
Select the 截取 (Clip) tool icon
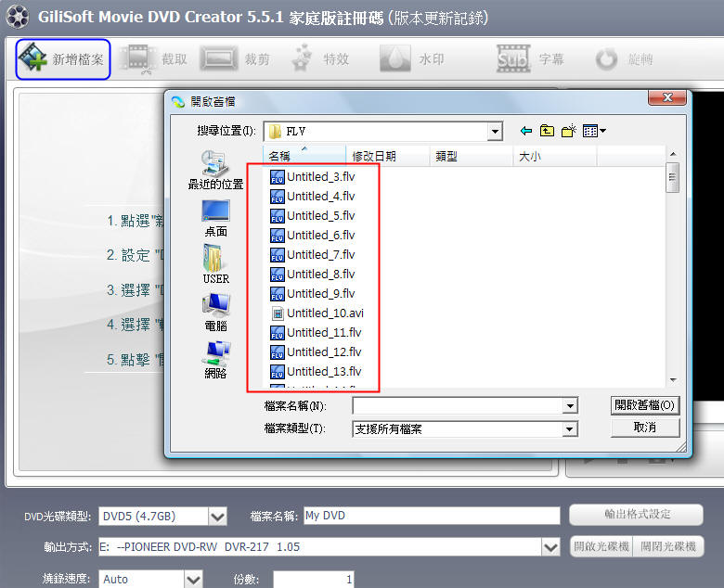pos(139,59)
